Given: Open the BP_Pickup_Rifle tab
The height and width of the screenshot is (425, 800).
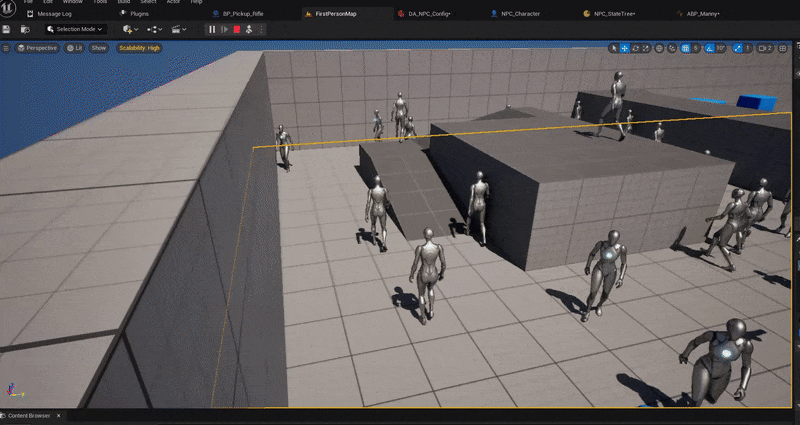Looking at the screenshot, I should (238, 14).
